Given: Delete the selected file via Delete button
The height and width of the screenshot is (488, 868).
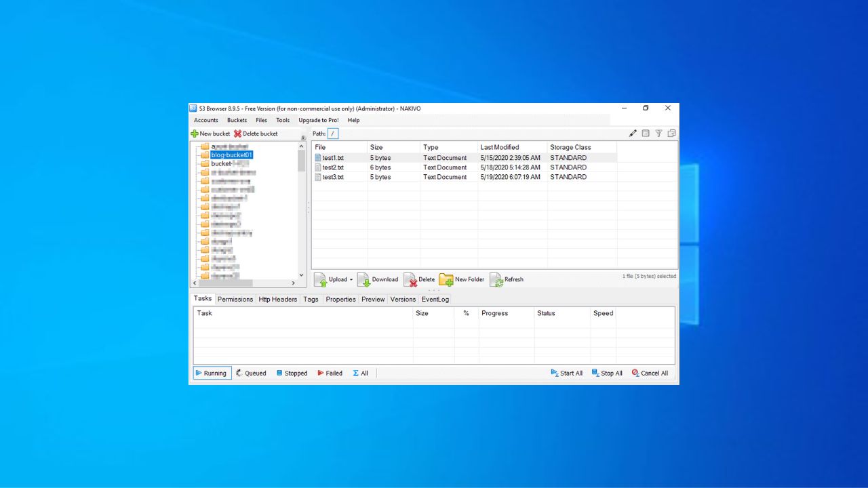Looking at the screenshot, I should coord(419,279).
